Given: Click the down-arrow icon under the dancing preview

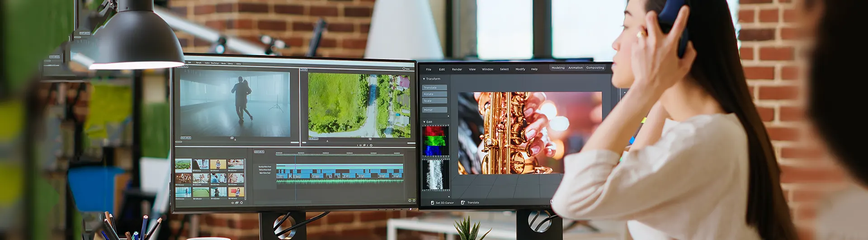Looking at the screenshot, I should (x=235, y=140).
